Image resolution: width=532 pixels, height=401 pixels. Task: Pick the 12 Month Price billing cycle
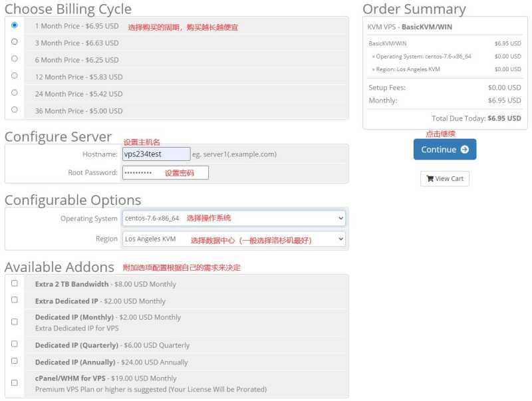(14, 76)
